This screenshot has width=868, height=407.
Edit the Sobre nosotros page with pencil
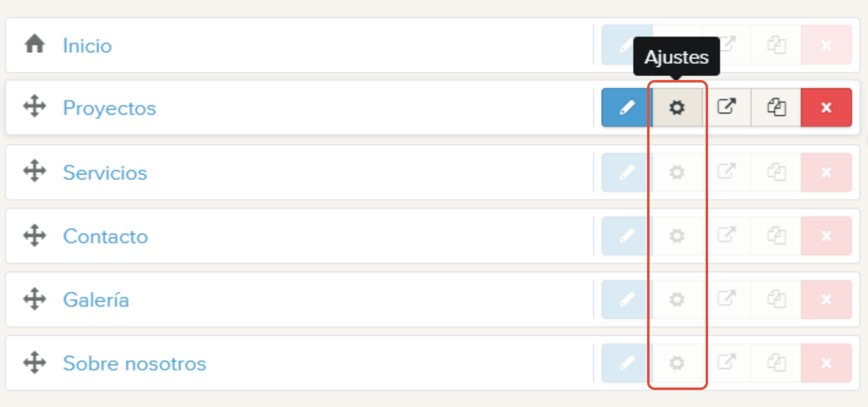(x=626, y=363)
